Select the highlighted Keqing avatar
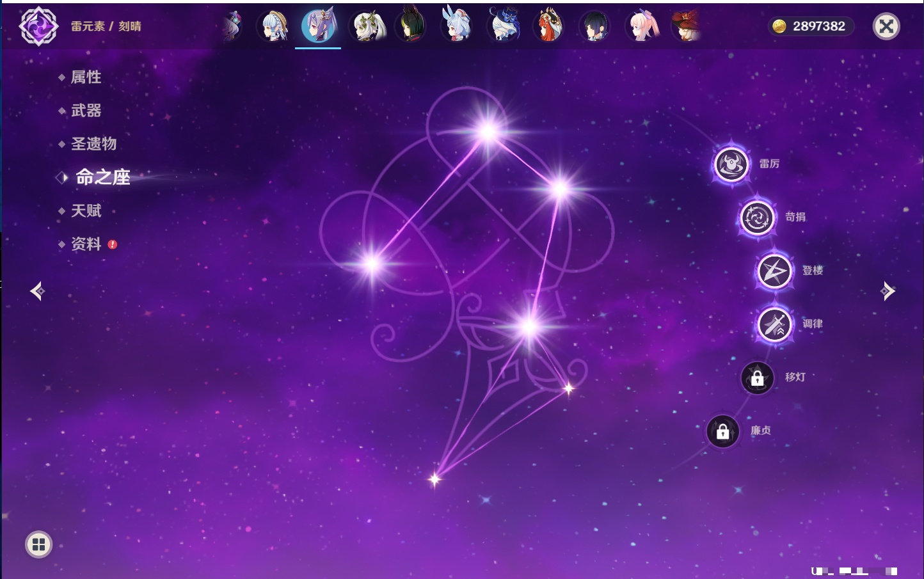Image resolution: width=924 pixels, height=579 pixels. (x=319, y=26)
